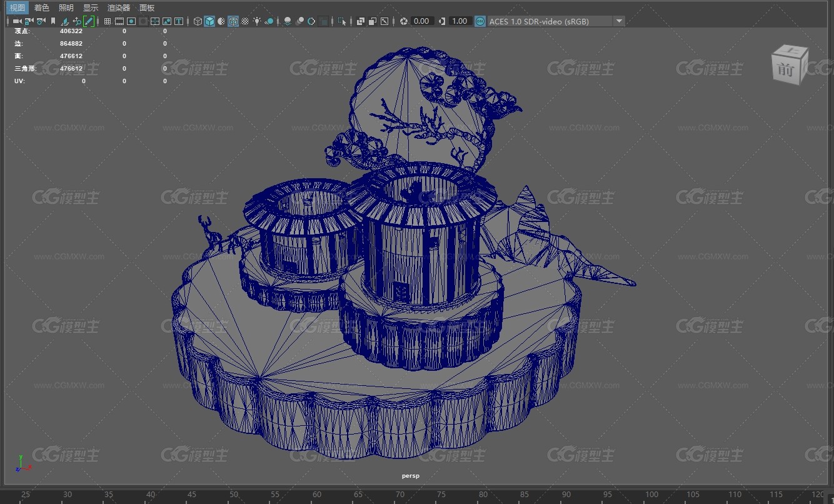834x504 pixels.
Task: Open the 照明 menu
Action: (x=66, y=8)
